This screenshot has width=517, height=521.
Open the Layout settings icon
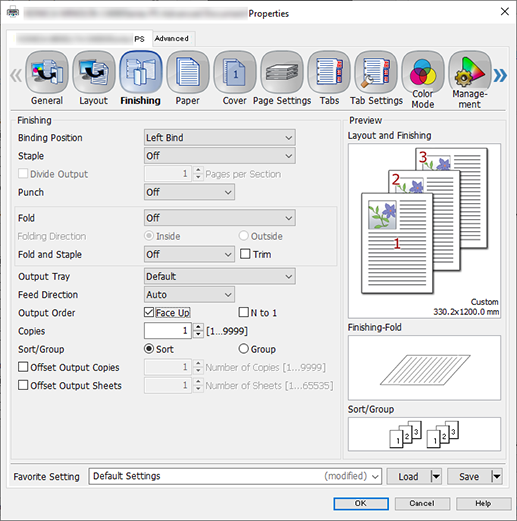pos(94,72)
